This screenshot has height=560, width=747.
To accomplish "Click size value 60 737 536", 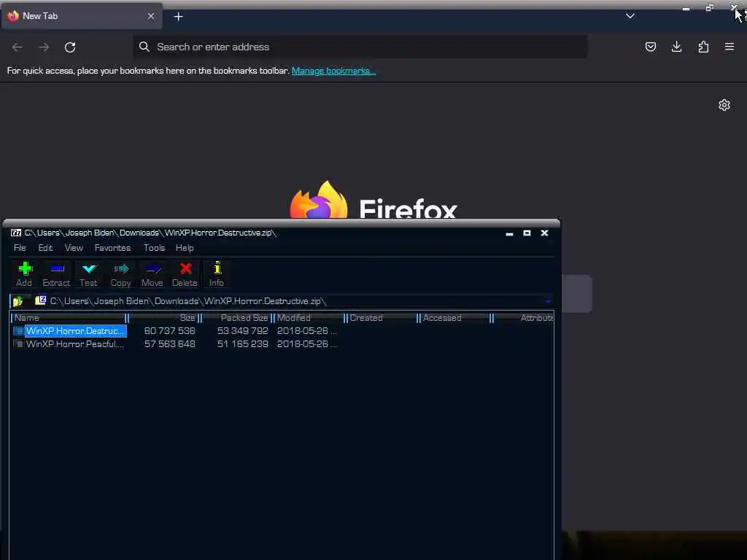I will click(x=169, y=331).
